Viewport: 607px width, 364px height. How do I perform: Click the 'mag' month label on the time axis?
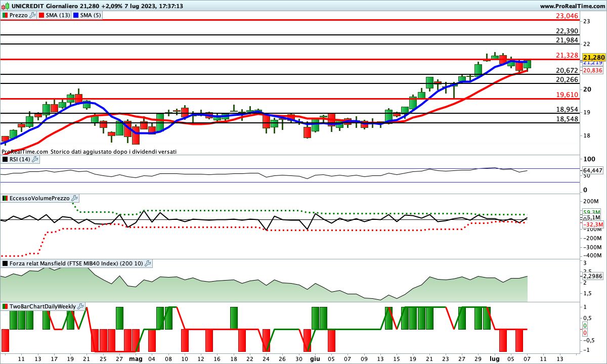click(136, 359)
